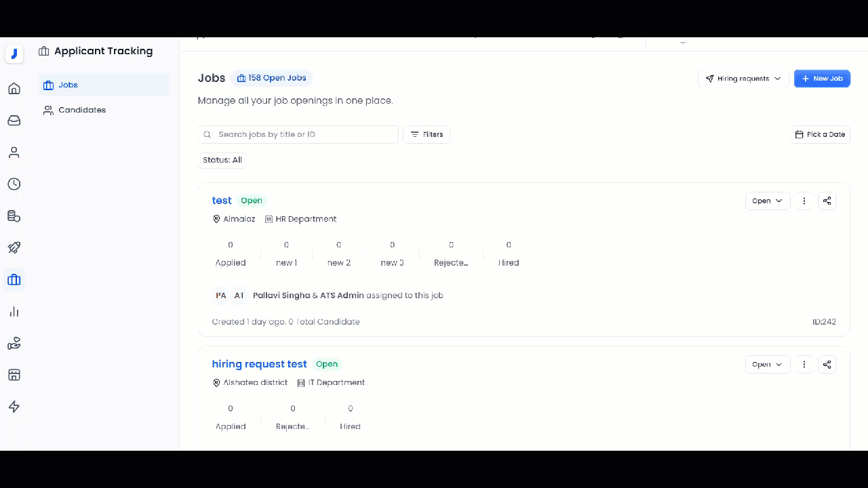868x488 pixels.
Task: Click the people icon in sidebar
Action: 14,152
